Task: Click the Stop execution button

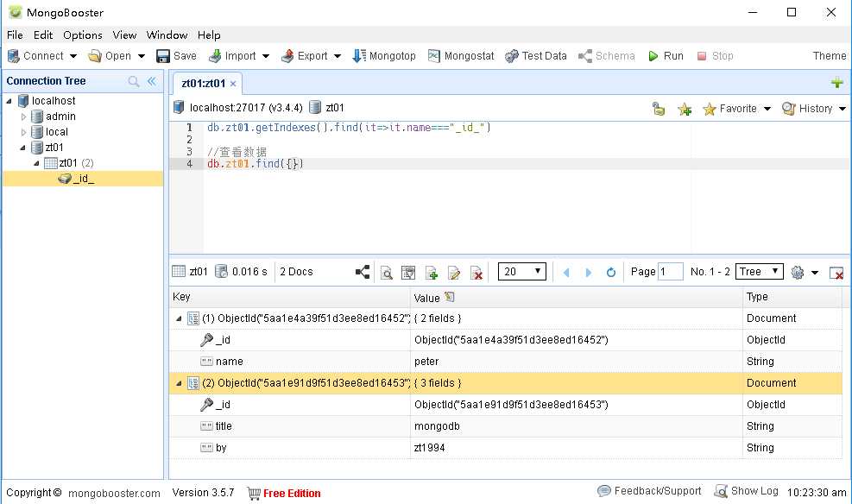Action: [715, 56]
